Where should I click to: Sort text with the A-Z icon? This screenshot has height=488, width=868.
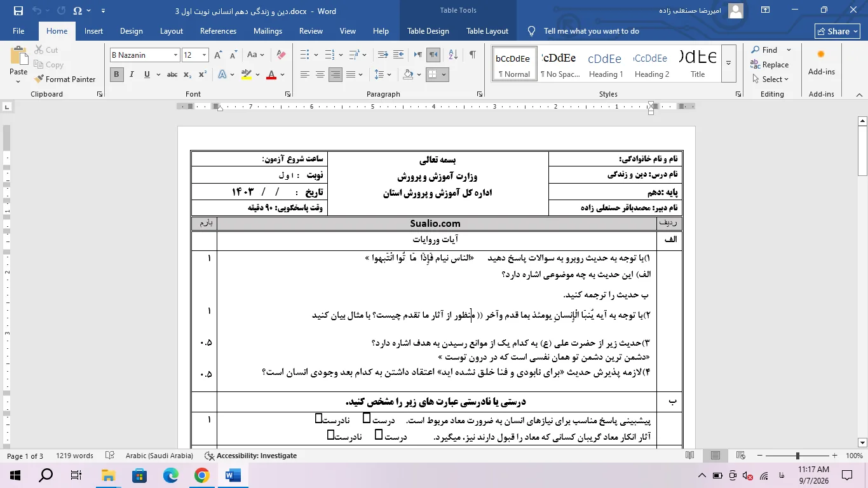[454, 55]
